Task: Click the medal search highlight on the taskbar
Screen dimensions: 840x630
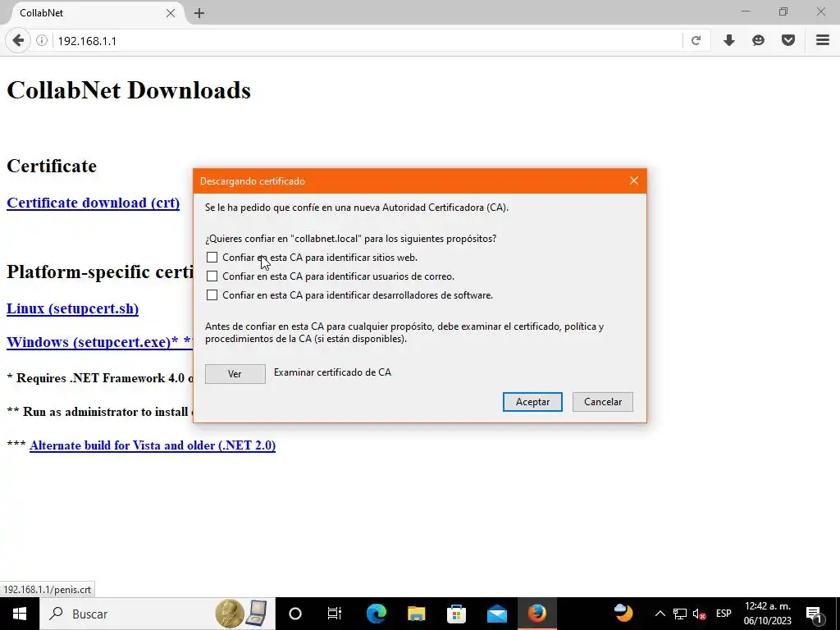Action: coord(241,614)
